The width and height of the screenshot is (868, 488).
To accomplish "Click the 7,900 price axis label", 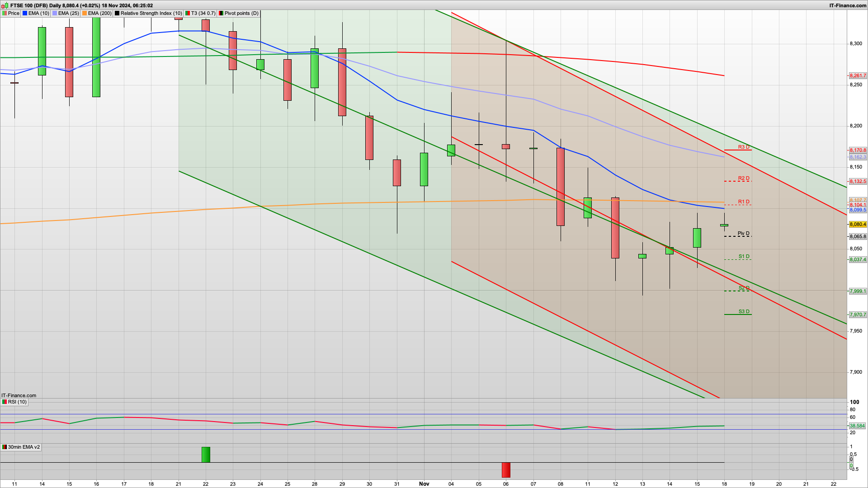I will (856, 372).
